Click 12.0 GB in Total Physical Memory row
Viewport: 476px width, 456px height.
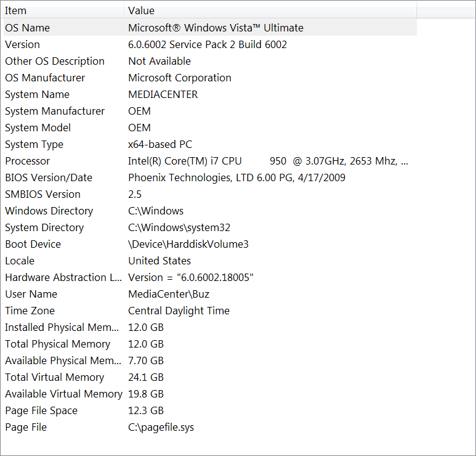(x=146, y=344)
